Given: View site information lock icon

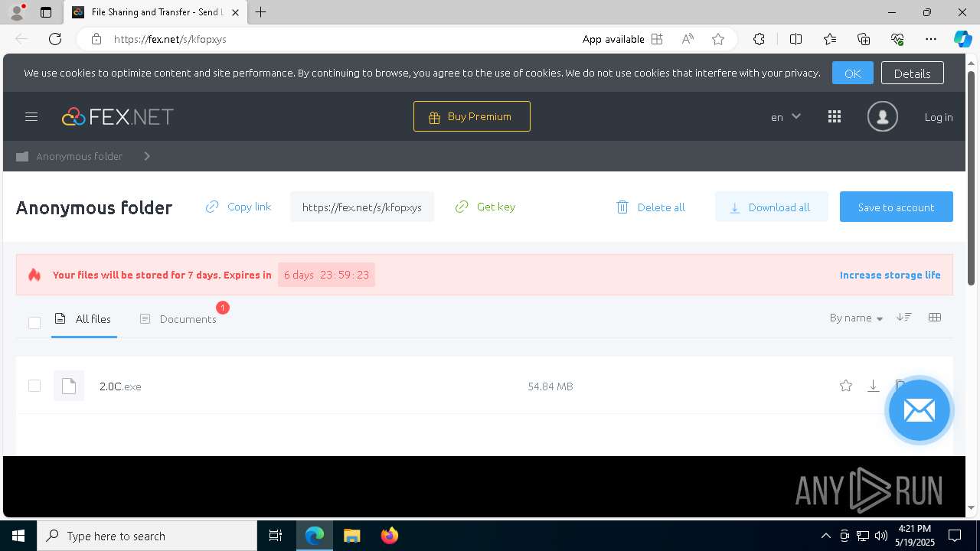Looking at the screenshot, I should tap(96, 39).
